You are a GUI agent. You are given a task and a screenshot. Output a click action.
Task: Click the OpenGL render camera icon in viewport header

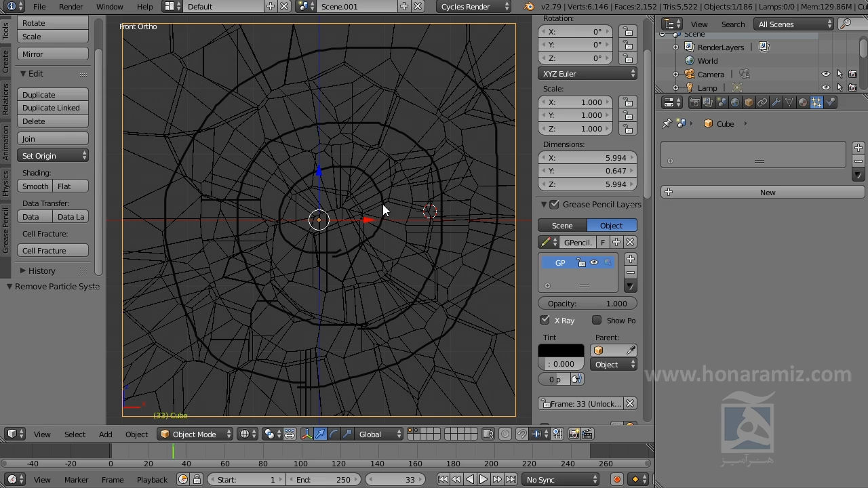[x=574, y=434]
